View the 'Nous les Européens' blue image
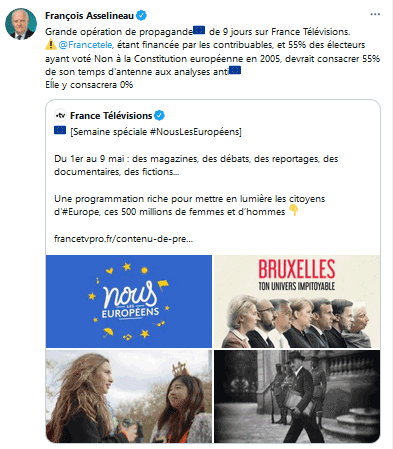 click(x=129, y=301)
